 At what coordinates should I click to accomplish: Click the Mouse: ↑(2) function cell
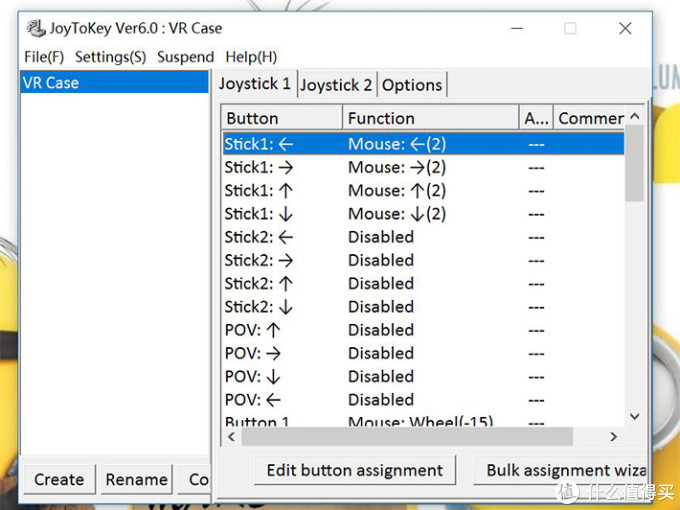[397, 191]
